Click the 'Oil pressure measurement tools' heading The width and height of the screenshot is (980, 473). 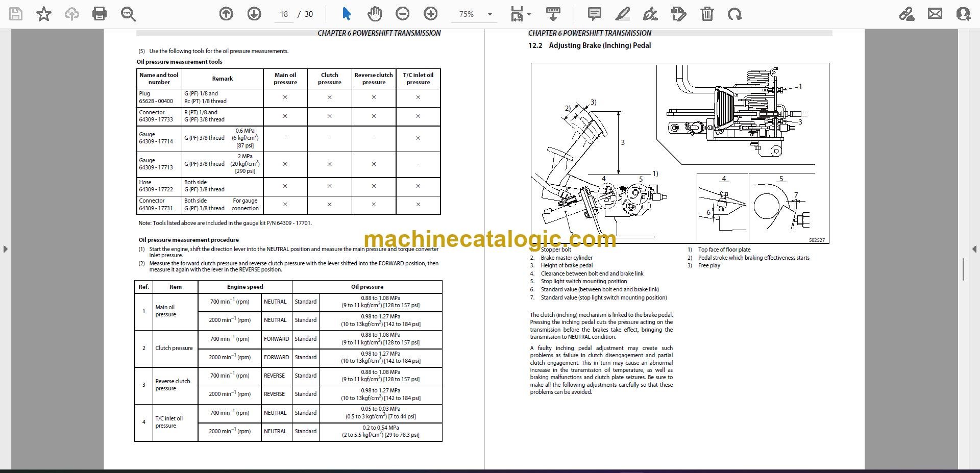179,62
